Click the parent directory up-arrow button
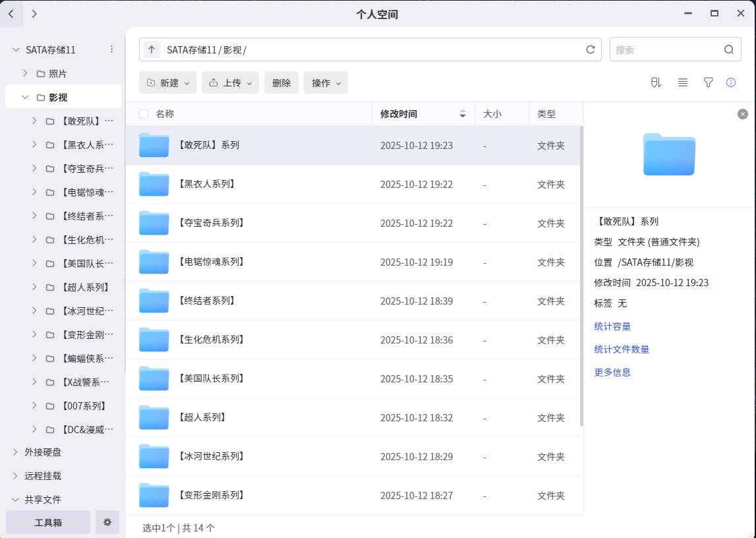The width and height of the screenshot is (756, 538). pos(152,49)
